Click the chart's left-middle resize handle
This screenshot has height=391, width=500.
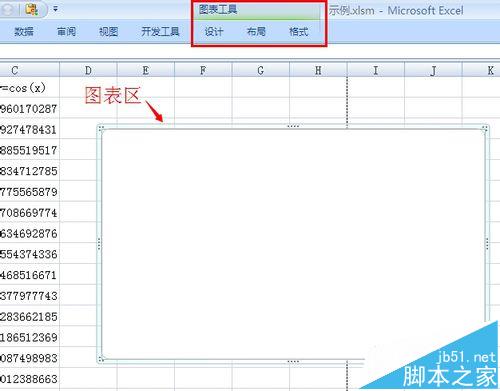[x=99, y=244]
